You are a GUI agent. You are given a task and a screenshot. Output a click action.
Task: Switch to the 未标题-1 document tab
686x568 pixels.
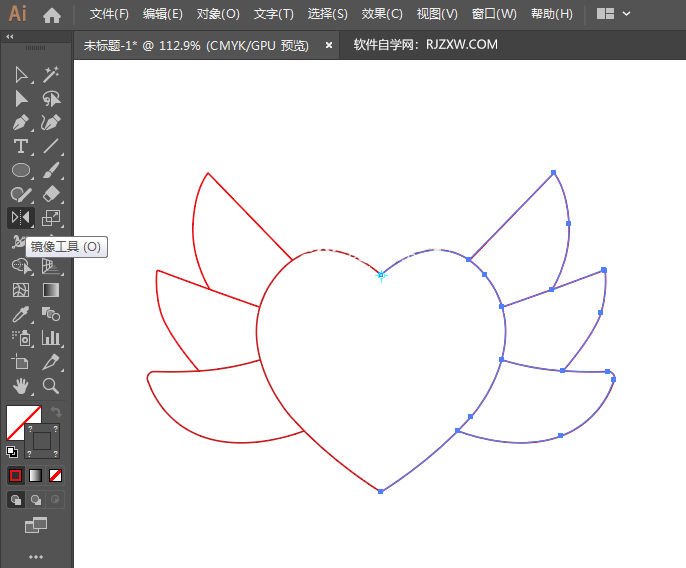[196, 45]
